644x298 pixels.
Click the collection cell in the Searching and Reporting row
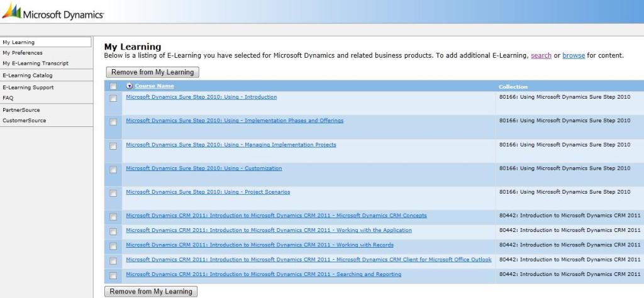(570, 275)
